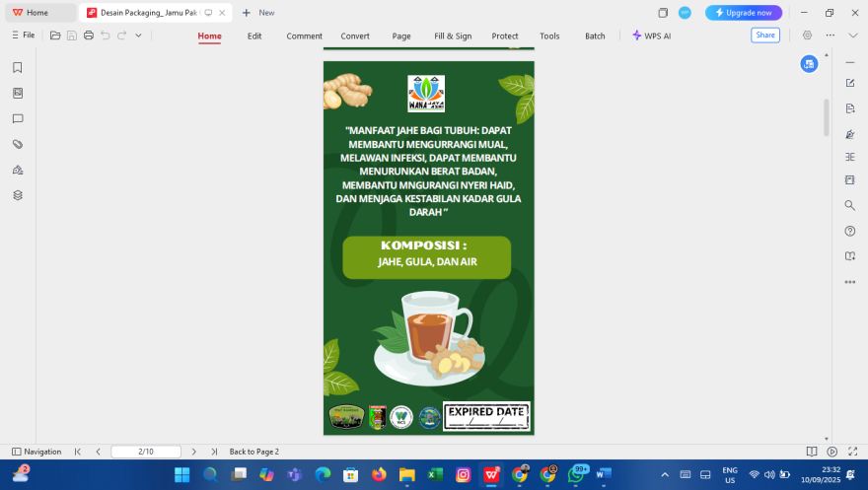Show page thumbnails panel in left sidebar
The image size is (868, 490).
click(17, 94)
